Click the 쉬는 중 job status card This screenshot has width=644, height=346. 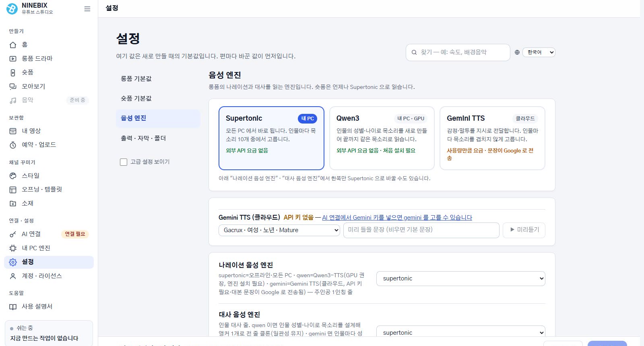(x=49, y=333)
